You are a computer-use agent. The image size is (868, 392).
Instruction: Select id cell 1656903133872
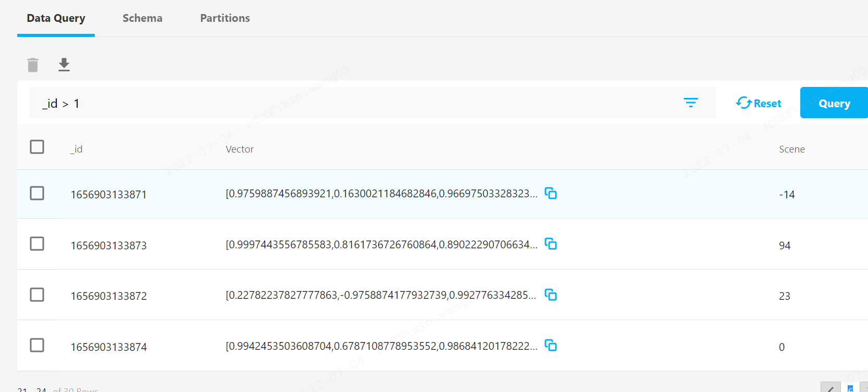(x=108, y=296)
